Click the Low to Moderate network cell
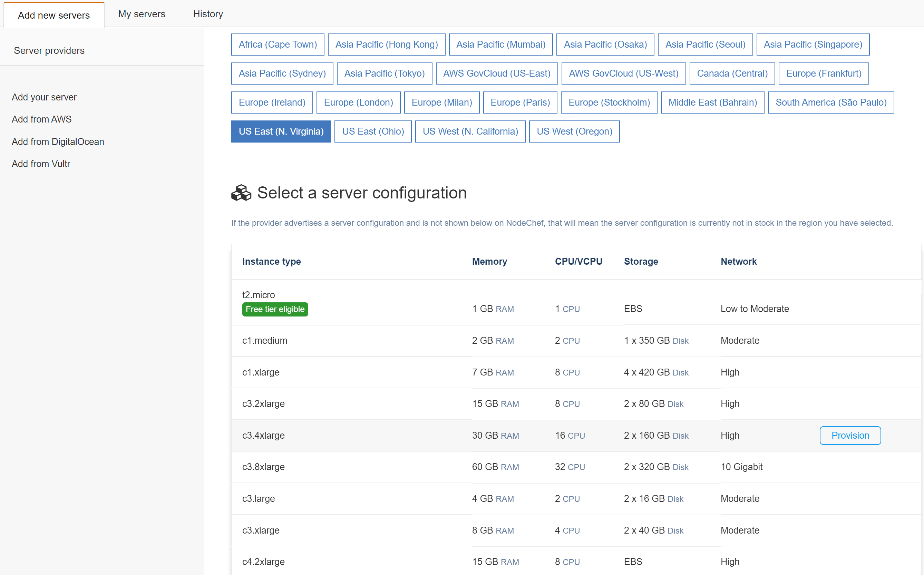The height and width of the screenshot is (575, 924). click(x=755, y=309)
